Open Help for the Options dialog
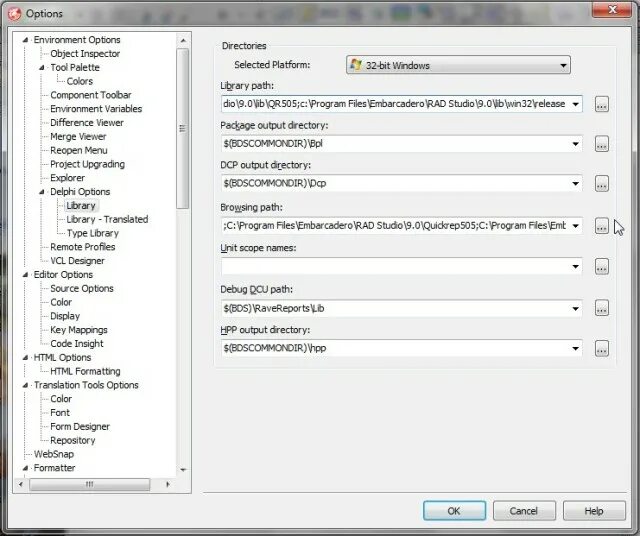 (594, 511)
